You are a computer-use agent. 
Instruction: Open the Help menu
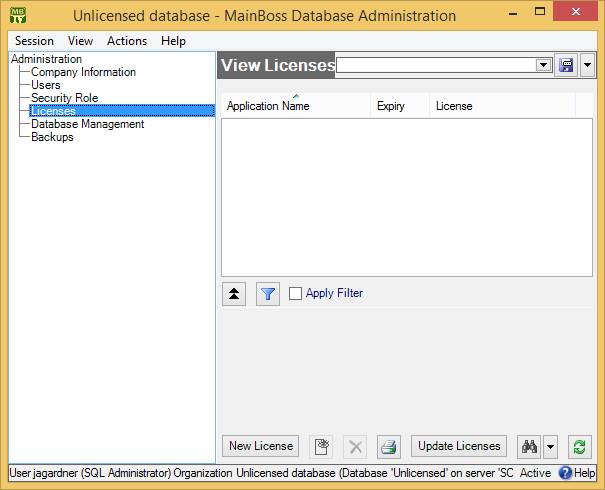[173, 41]
